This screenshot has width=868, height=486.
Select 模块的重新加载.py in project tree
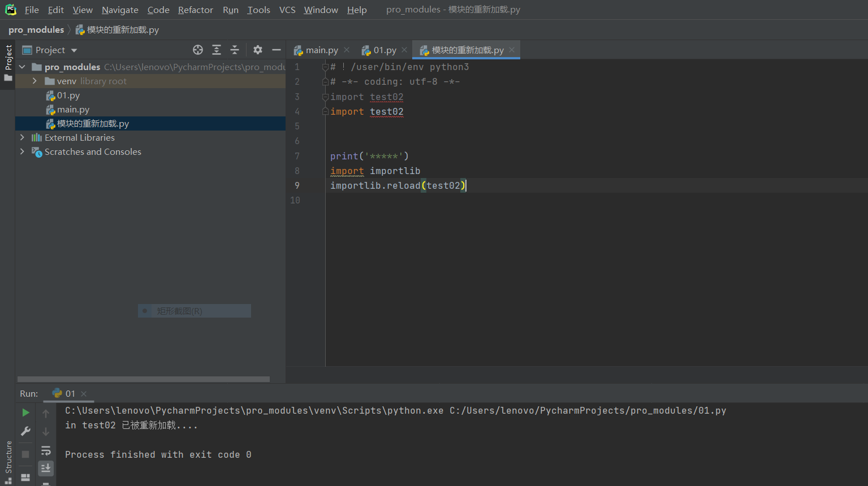click(93, 124)
